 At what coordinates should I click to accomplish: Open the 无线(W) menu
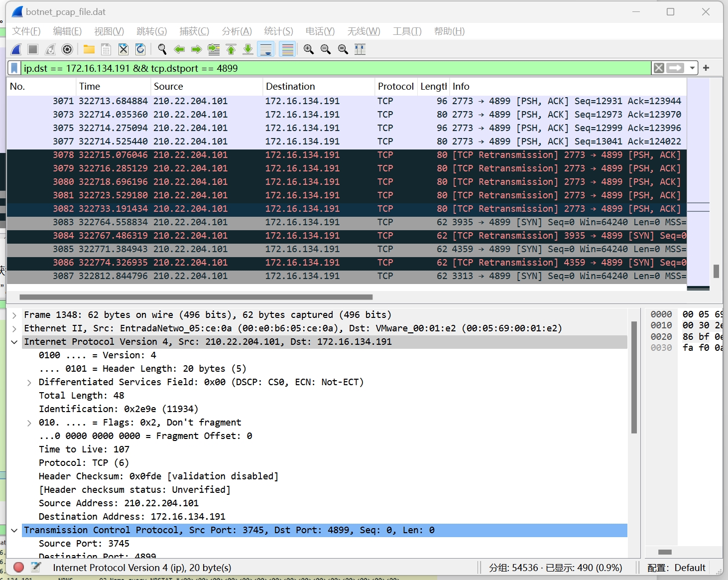click(x=364, y=31)
